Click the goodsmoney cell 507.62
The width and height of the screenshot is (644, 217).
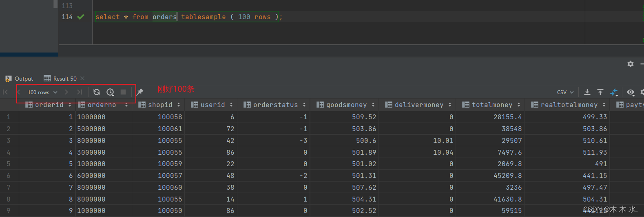coord(345,187)
